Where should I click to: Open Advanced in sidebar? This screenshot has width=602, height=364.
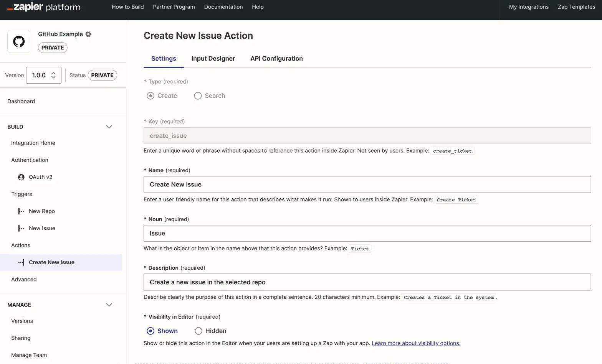point(24,280)
